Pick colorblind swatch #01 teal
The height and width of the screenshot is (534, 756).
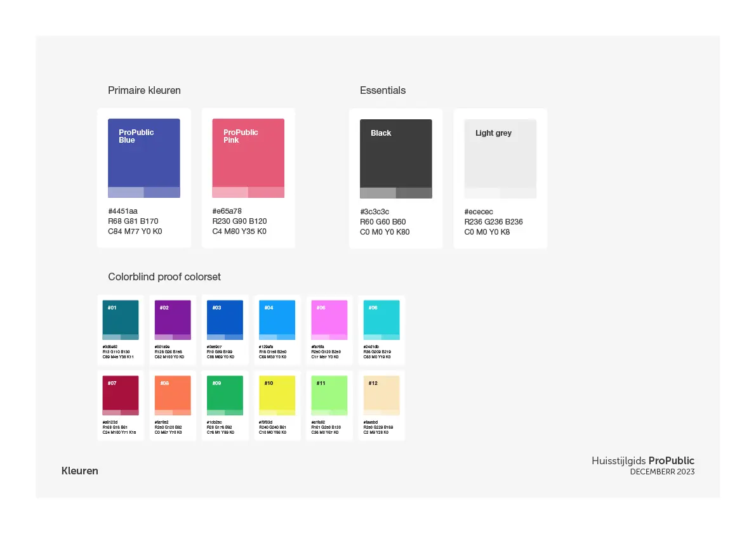(x=121, y=320)
